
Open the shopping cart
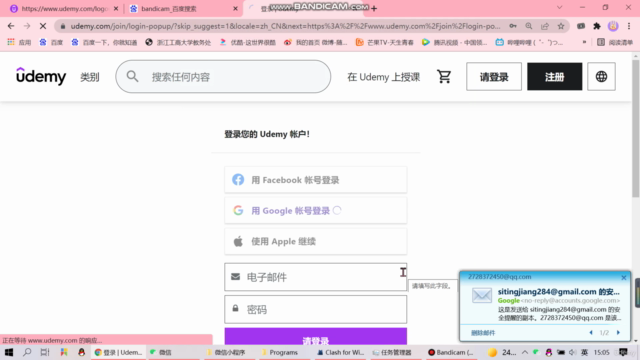pos(444,76)
